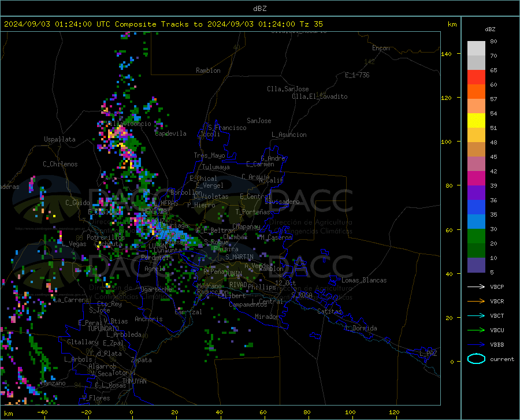This screenshot has width=520, height=420.
Task: Pick the brown swatch between 48 and 45
Action: coord(476,150)
